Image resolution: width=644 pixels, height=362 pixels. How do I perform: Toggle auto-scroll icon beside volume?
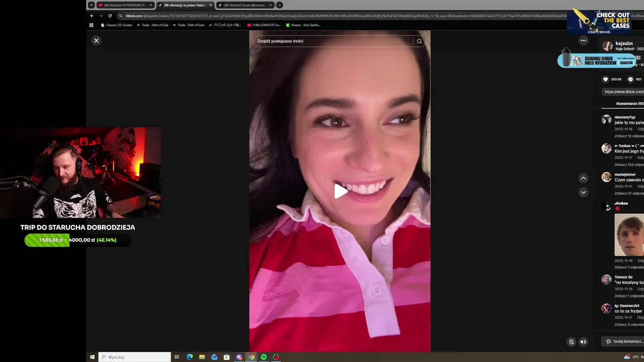tap(571, 342)
